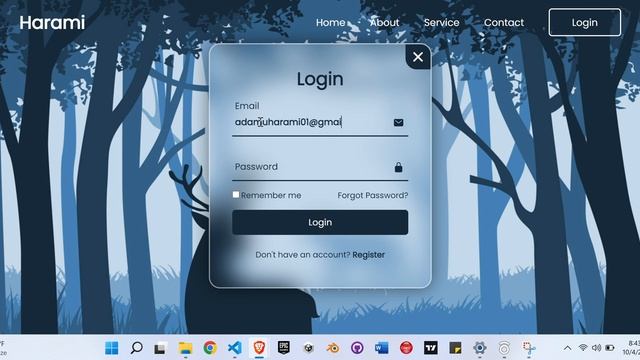This screenshot has width=640, height=360.
Task: Launch Blender from the taskbar
Action: (333, 348)
